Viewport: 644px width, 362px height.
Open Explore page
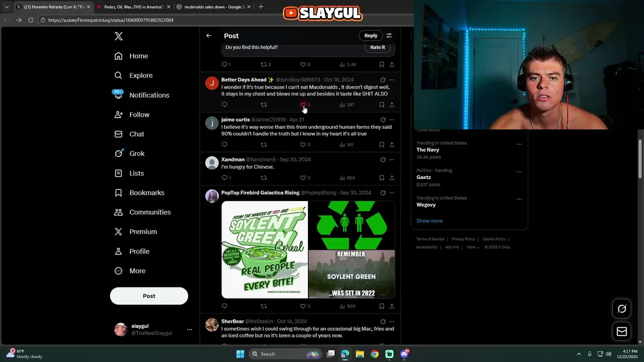133,75
